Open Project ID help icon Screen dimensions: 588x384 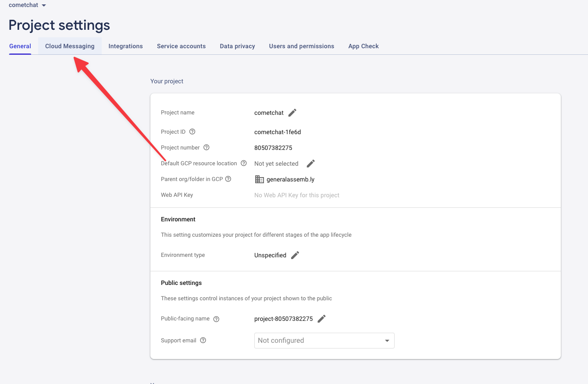pos(192,132)
